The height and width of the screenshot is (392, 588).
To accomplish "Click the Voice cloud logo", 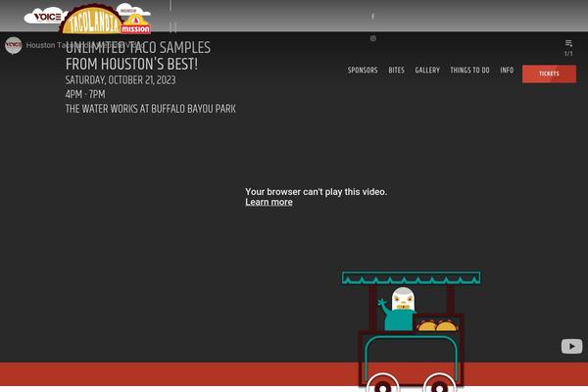I will click(x=45, y=17).
